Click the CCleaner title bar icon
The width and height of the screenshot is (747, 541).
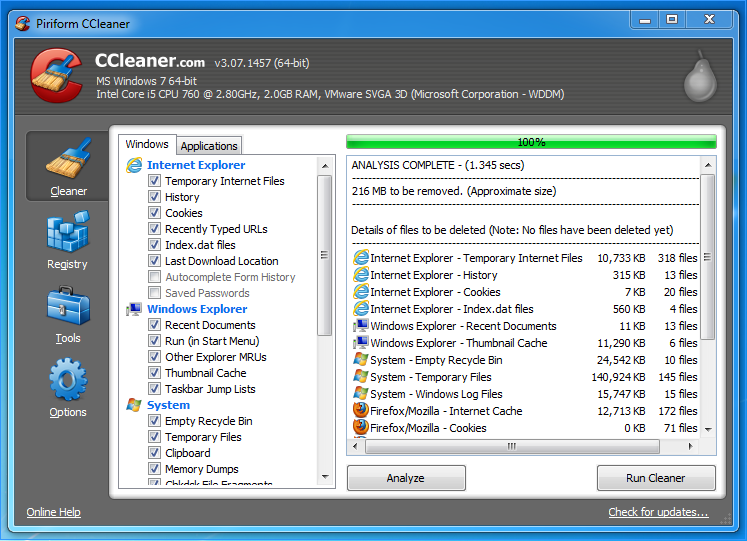(x=22, y=23)
